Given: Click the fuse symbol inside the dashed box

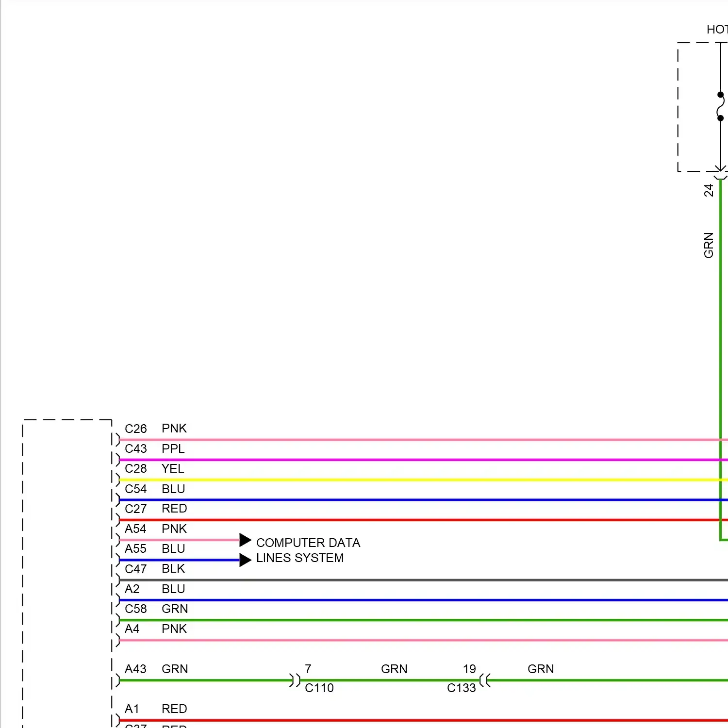Looking at the screenshot, I should click(720, 106).
